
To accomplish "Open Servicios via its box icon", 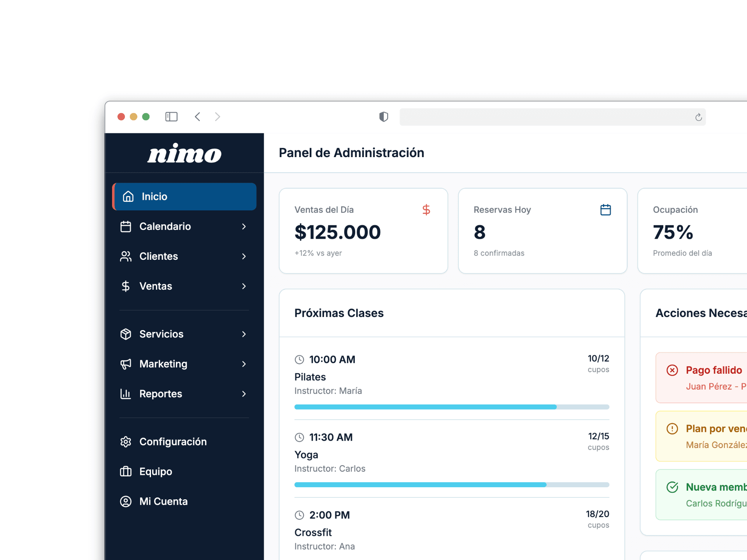I will coord(126,334).
